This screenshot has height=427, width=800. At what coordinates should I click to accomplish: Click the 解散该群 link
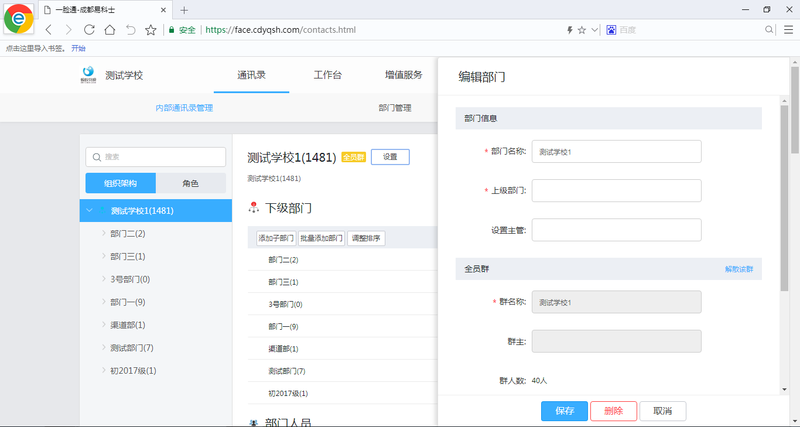pyautogui.click(x=738, y=270)
